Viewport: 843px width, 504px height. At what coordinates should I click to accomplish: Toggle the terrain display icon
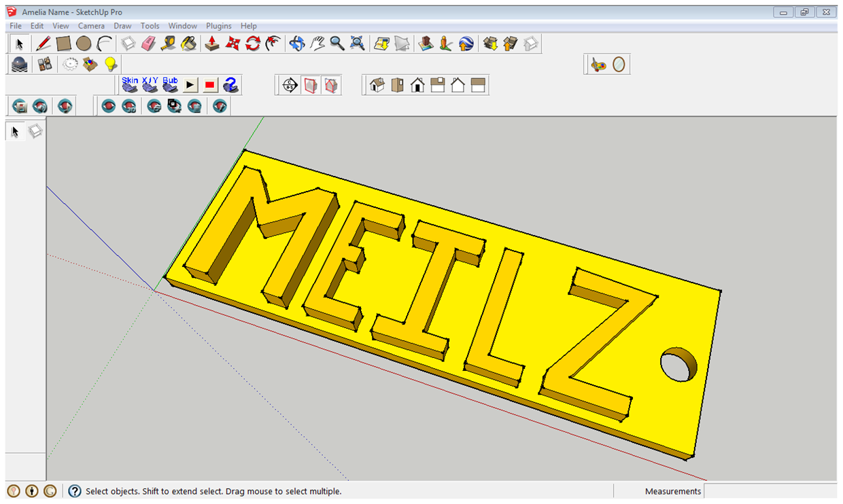tap(402, 43)
